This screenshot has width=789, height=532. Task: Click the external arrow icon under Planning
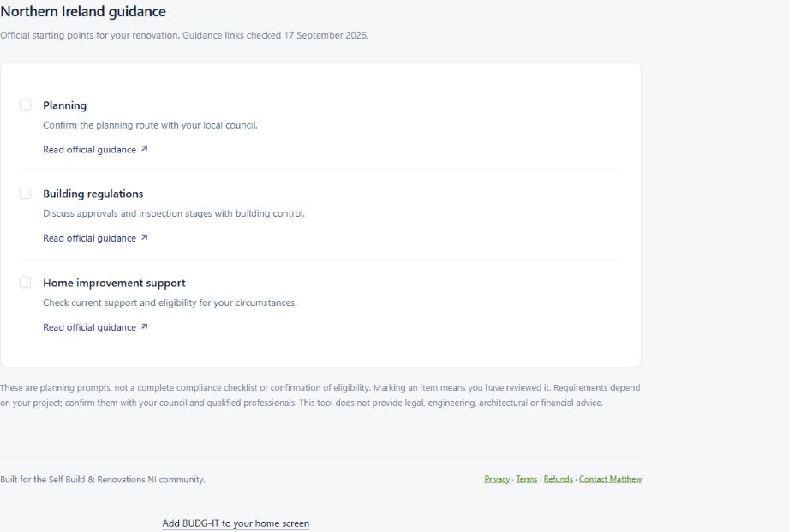(145, 149)
